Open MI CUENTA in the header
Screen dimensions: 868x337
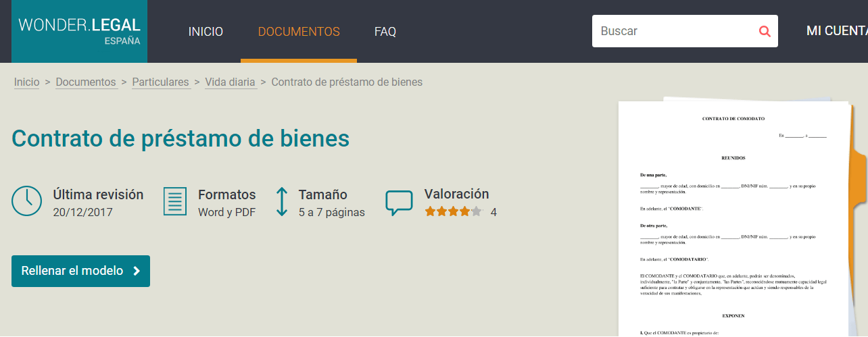(x=837, y=31)
